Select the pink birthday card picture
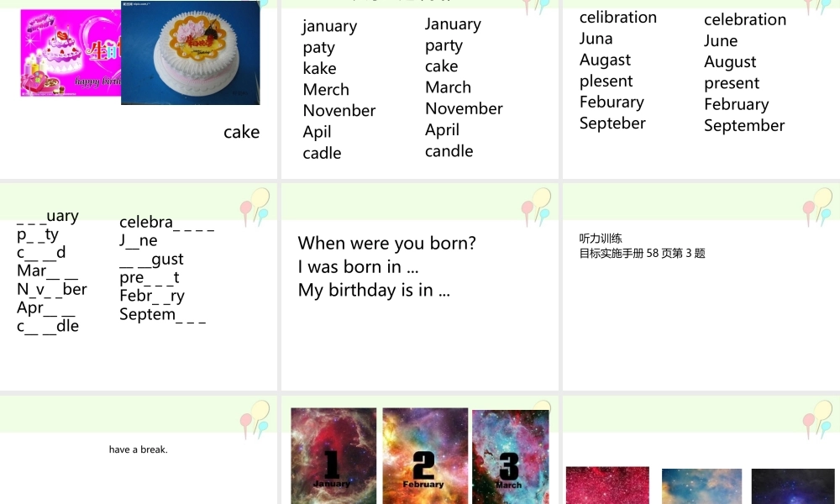Screen dimensions: 840x504 click(x=70, y=53)
